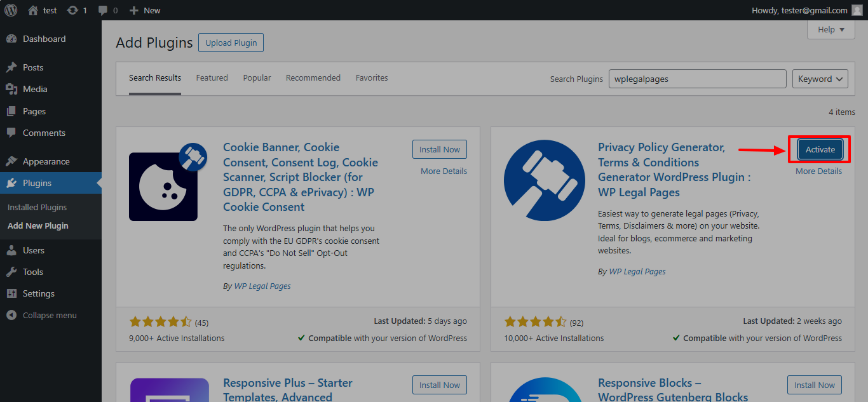The image size is (868, 402).
Task: Open the Responsive Blocks plugin thumbnail
Action: [x=545, y=389]
